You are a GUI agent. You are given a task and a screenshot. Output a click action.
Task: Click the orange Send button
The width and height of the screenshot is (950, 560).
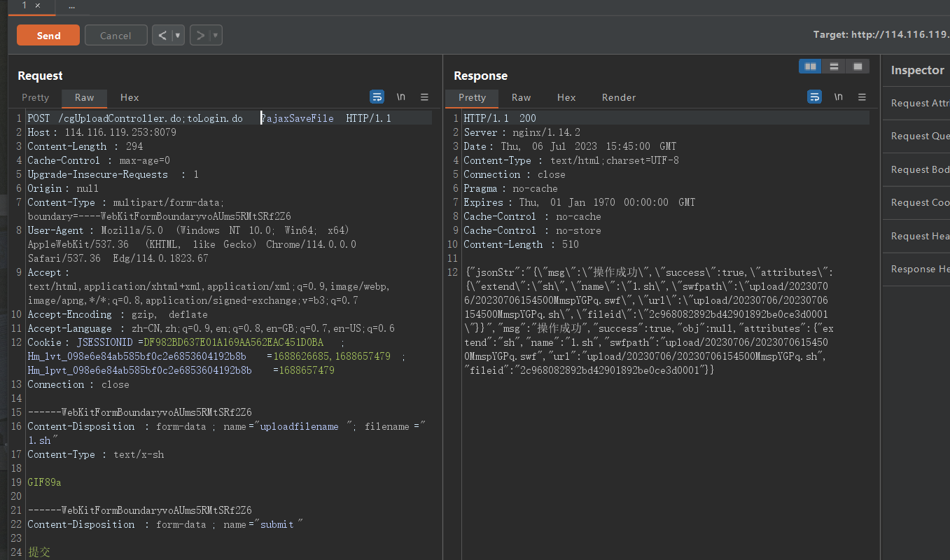click(48, 35)
